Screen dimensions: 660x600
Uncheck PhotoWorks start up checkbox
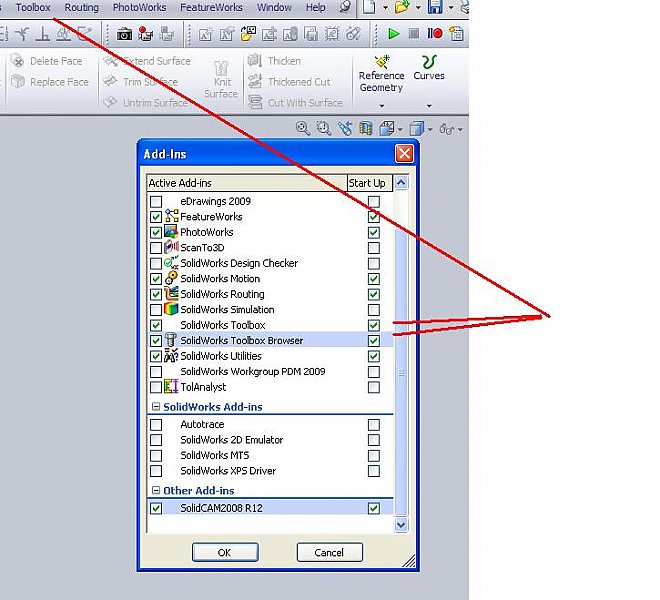[x=374, y=232]
